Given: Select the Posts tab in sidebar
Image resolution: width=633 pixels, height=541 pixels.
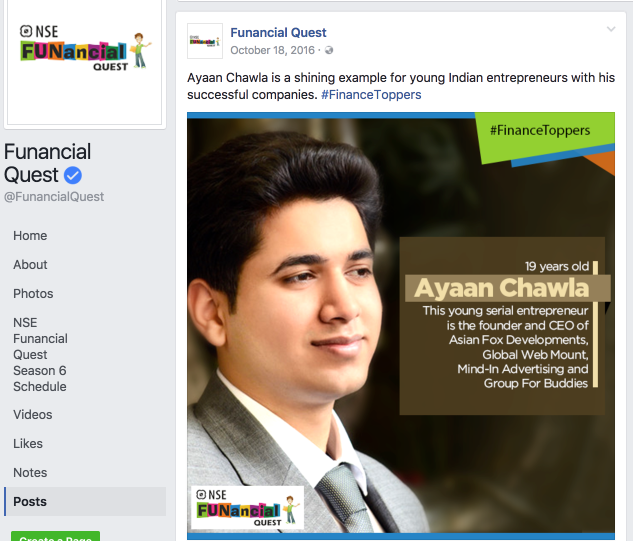Looking at the screenshot, I should click(85, 501).
